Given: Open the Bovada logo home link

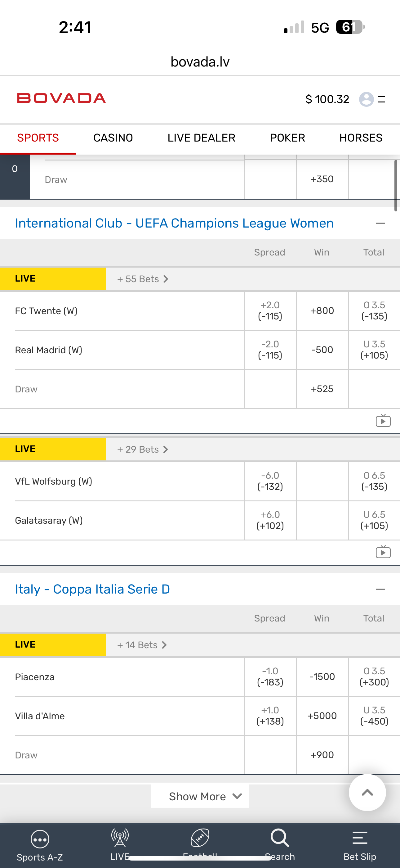Looking at the screenshot, I should pos(62,98).
